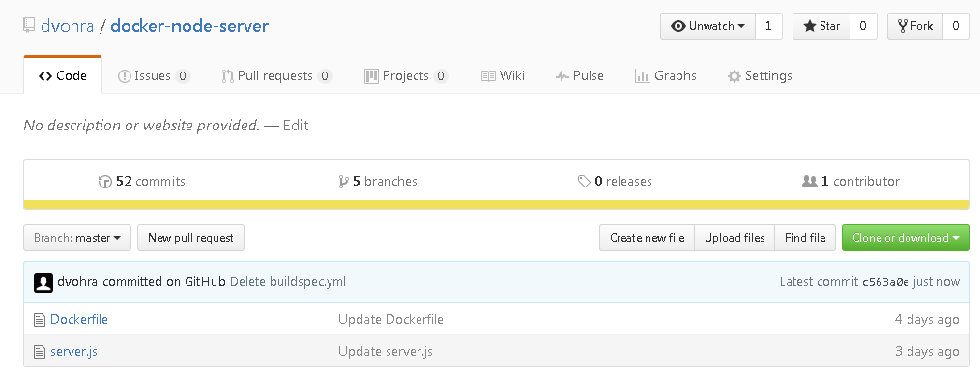Click Create new file button
This screenshot has width=980, height=373.
pyautogui.click(x=647, y=238)
